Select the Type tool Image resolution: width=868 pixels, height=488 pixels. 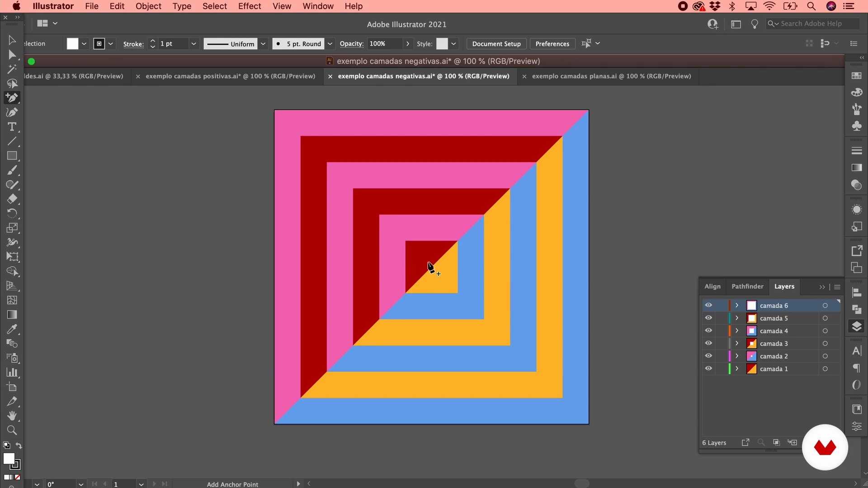[x=12, y=127]
